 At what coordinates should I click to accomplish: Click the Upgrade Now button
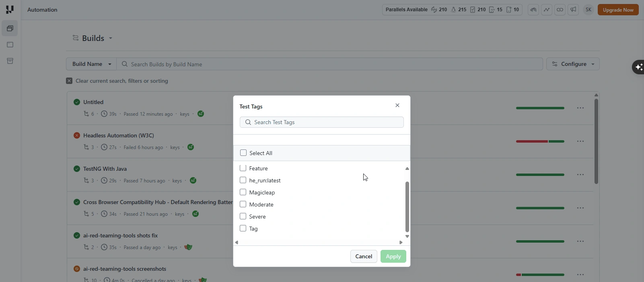click(618, 10)
